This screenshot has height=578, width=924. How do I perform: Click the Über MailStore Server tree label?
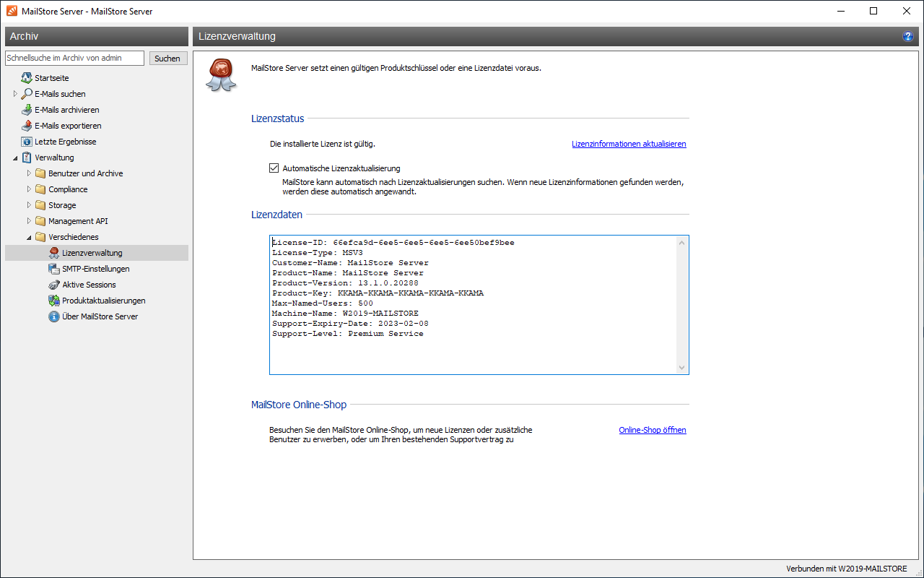(100, 316)
